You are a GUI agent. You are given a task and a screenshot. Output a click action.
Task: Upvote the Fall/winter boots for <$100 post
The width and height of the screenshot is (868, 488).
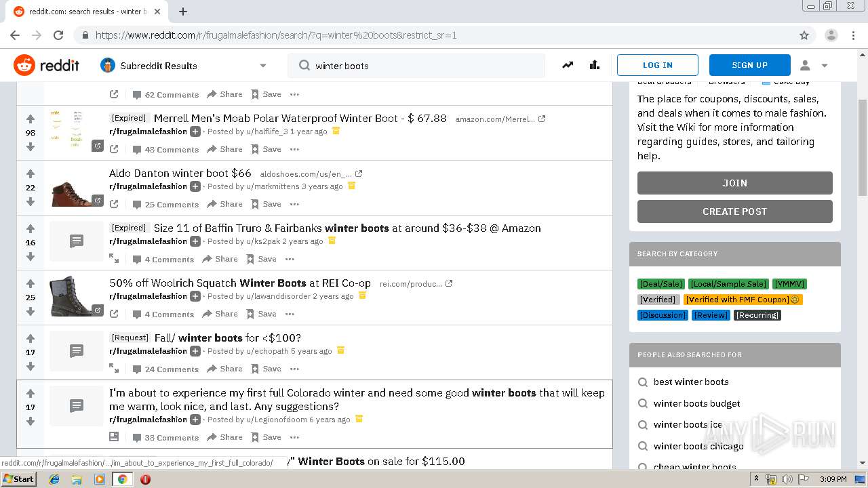point(31,339)
